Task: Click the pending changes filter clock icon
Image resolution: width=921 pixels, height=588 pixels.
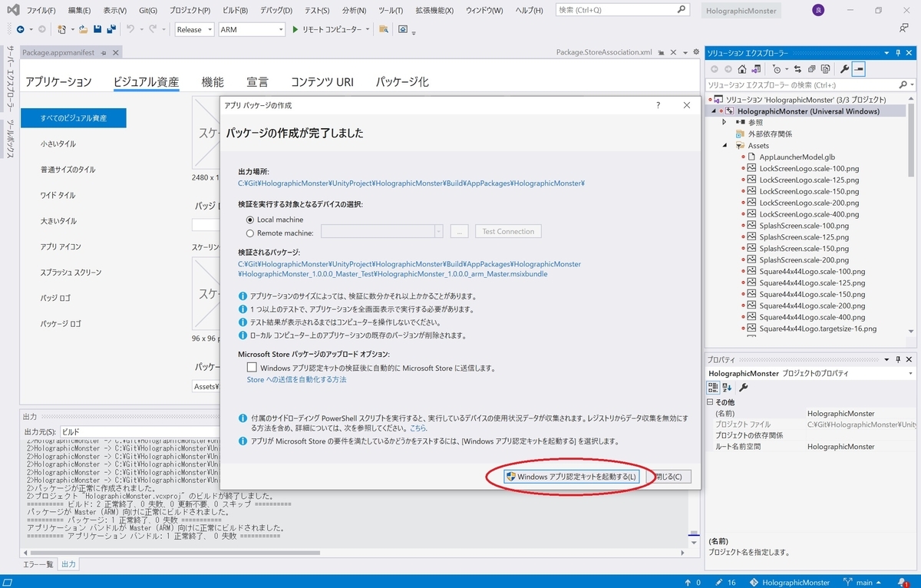Action: (x=778, y=69)
